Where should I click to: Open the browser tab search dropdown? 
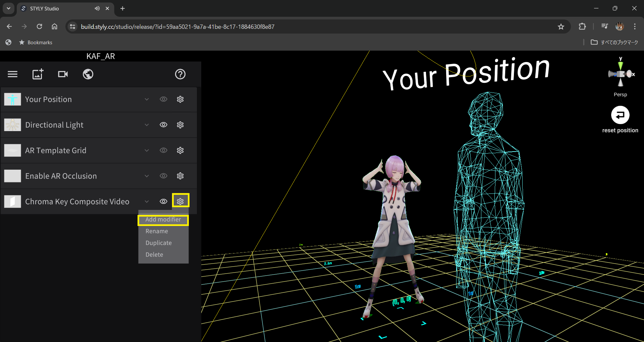click(8, 8)
